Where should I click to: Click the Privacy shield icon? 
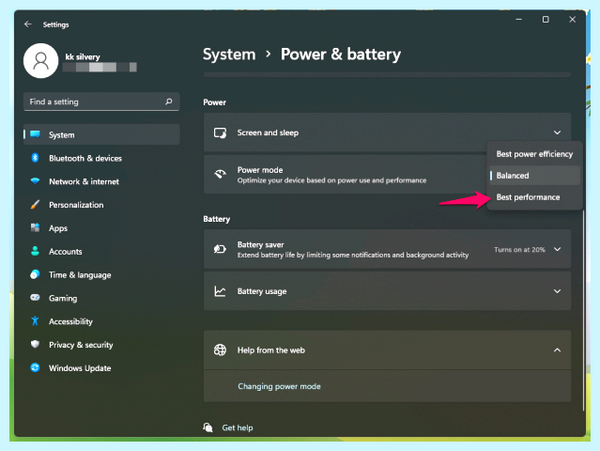coord(35,344)
